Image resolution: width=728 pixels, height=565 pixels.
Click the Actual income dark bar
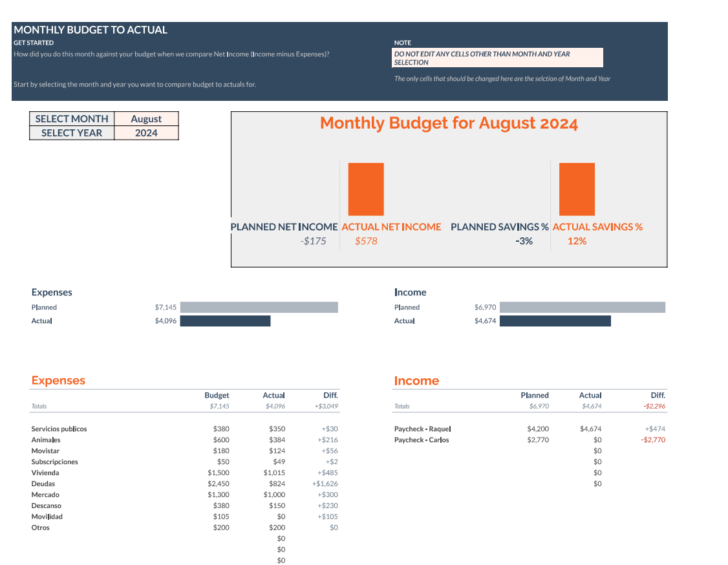tap(555, 321)
